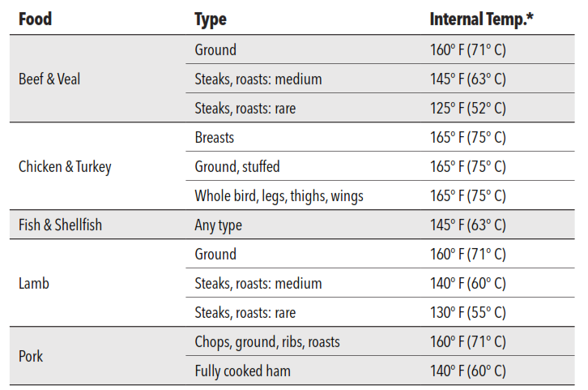Click the 130° F (55° C) temperature cell
The width and height of the screenshot is (588, 390).
[x=468, y=313]
